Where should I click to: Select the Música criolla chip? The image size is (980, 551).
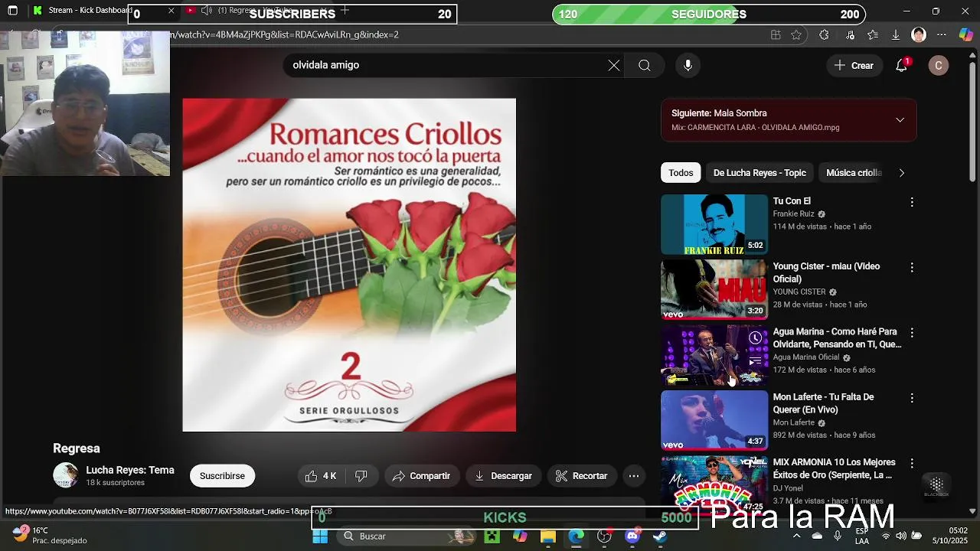point(854,173)
